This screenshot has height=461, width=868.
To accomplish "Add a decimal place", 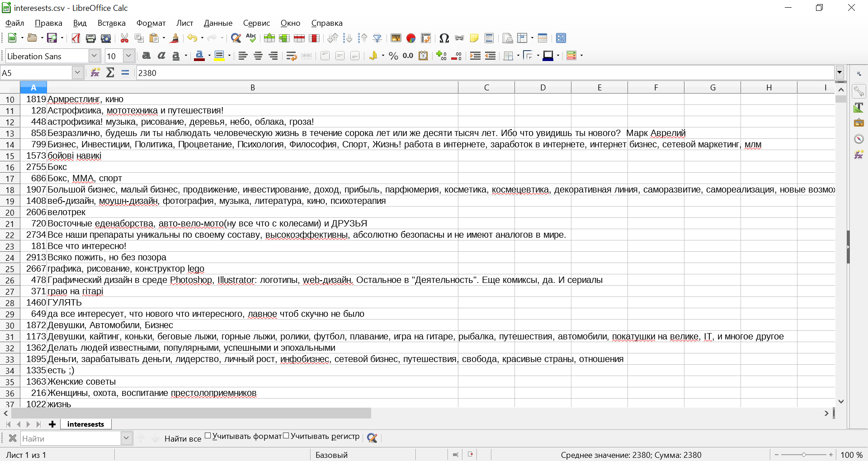I will [442, 56].
